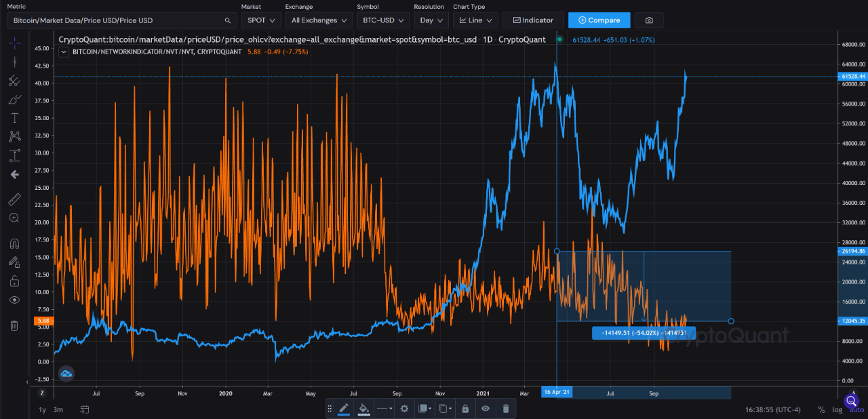Remove all drawings via sidebar trash icon
This screenshot has height=419, width=868.
tap(14, 325)
